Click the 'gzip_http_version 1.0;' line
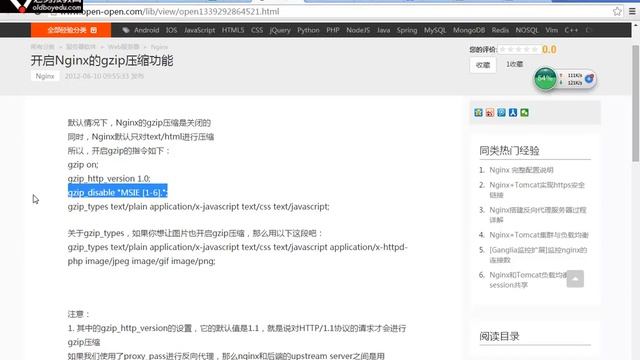 coord(109,178)
